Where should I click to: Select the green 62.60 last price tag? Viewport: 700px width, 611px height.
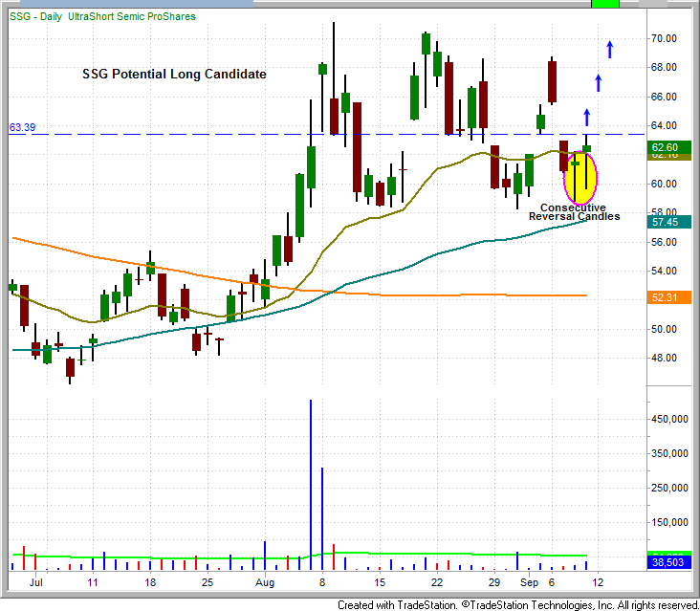tap(668, 147)
